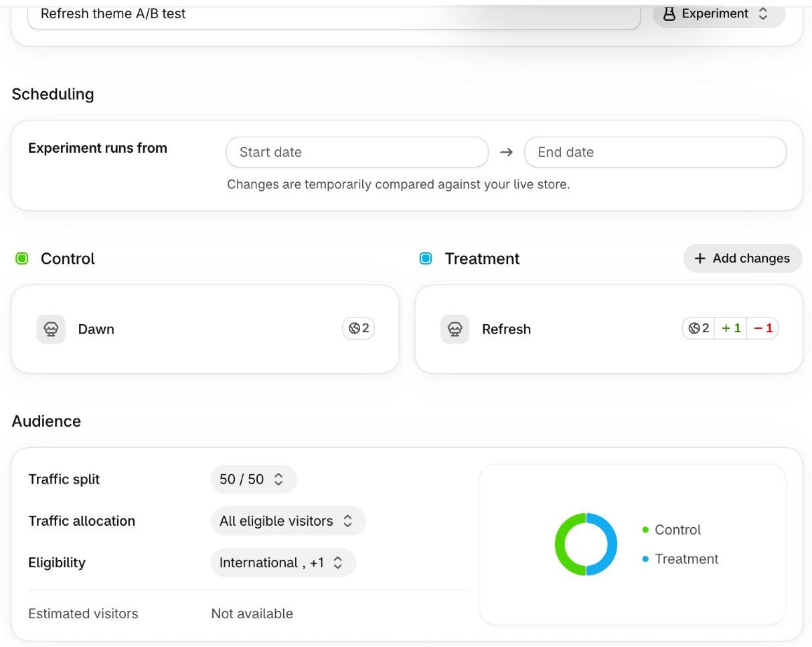The width and height of the screenshot is (812, 647).
Task: Click the −1 removals badge on Refresh
Action: 762,328
